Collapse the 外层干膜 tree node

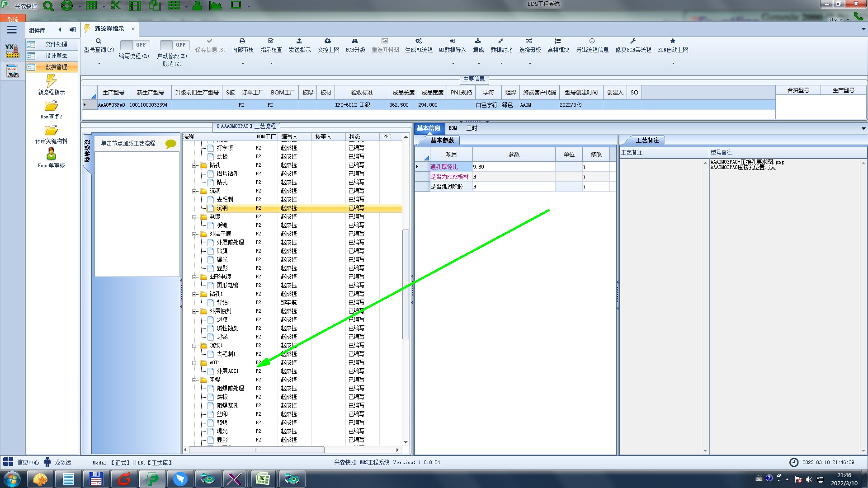tap(194, 234)
